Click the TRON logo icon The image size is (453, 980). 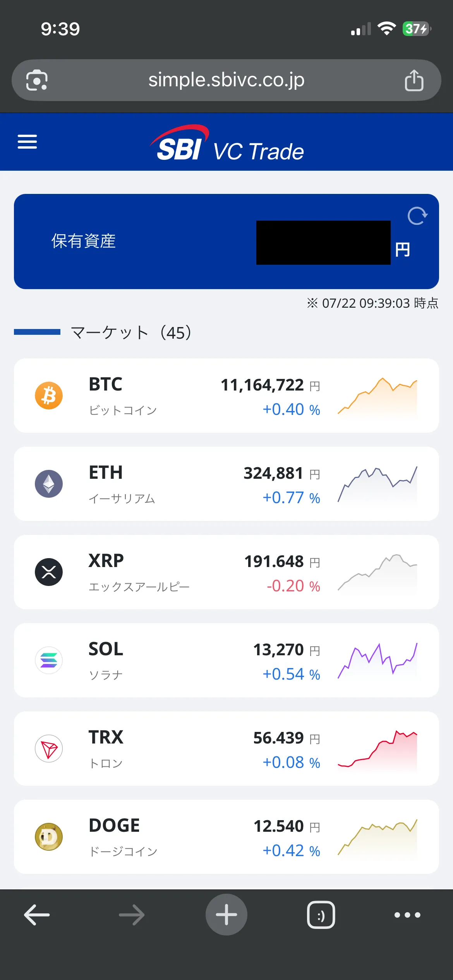pyautogui.click(x=49, y=749)
